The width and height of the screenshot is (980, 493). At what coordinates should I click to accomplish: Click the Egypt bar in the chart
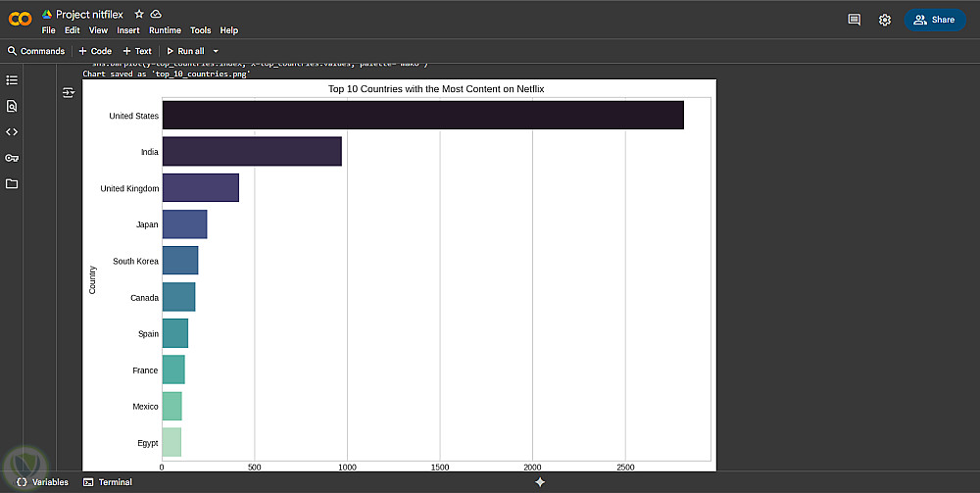coord(171,442)
